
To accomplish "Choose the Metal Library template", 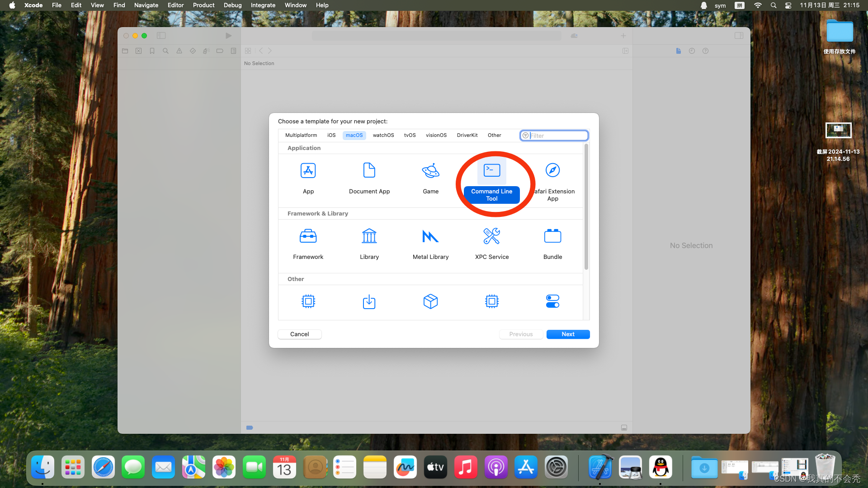I will (x=431, y=244).
